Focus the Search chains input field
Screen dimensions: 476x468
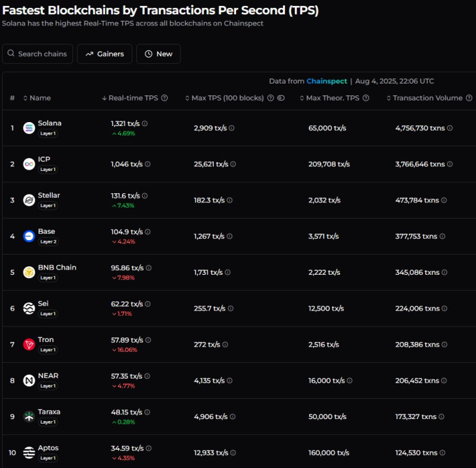coord(38,54)
